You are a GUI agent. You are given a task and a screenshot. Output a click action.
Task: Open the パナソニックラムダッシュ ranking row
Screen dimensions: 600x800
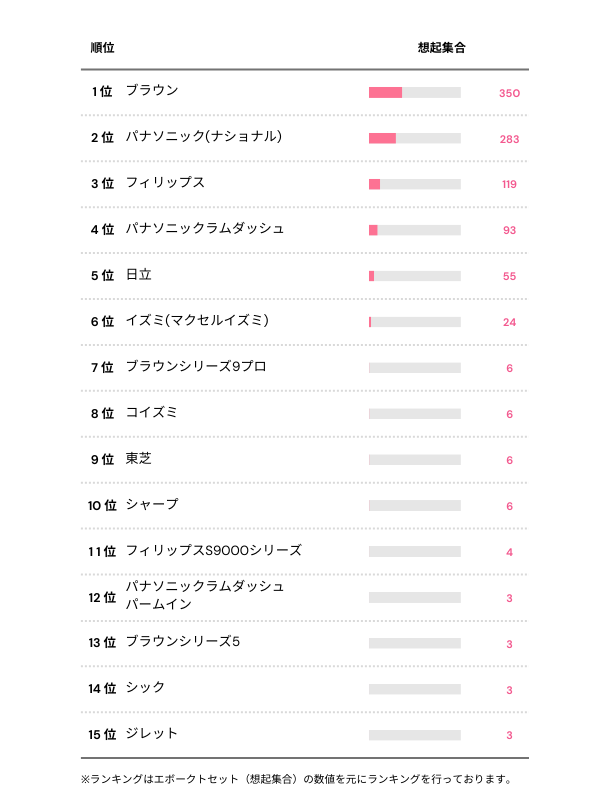click(205, 229)
